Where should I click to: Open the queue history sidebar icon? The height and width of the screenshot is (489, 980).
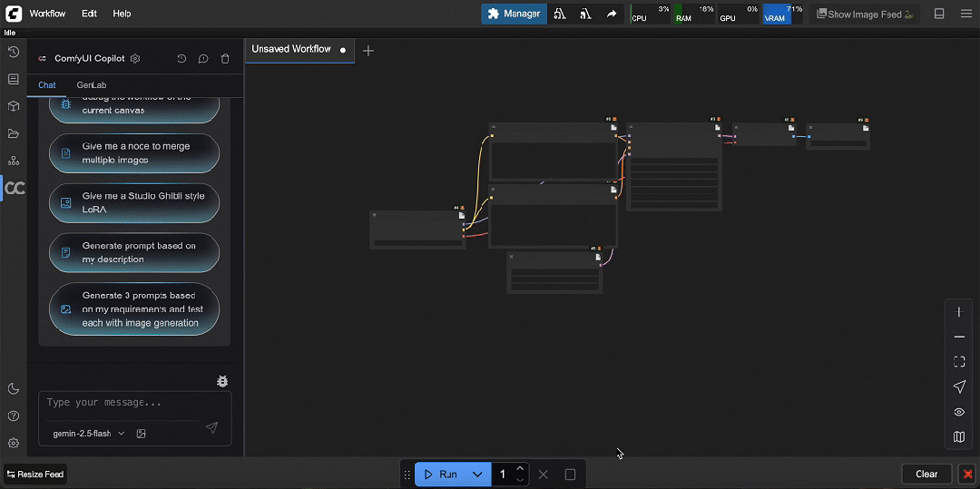pyautogui.click(x=13, y=52)
